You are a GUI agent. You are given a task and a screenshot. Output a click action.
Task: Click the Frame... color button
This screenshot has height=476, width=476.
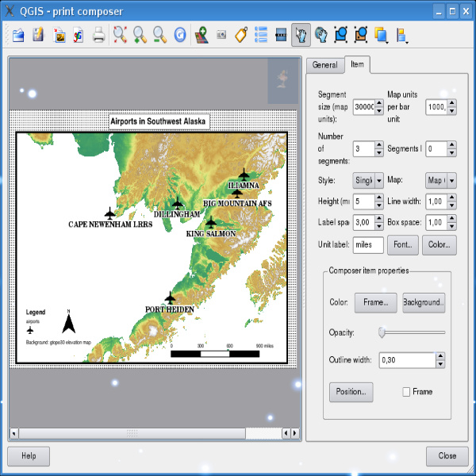click(x=376, y=303)
